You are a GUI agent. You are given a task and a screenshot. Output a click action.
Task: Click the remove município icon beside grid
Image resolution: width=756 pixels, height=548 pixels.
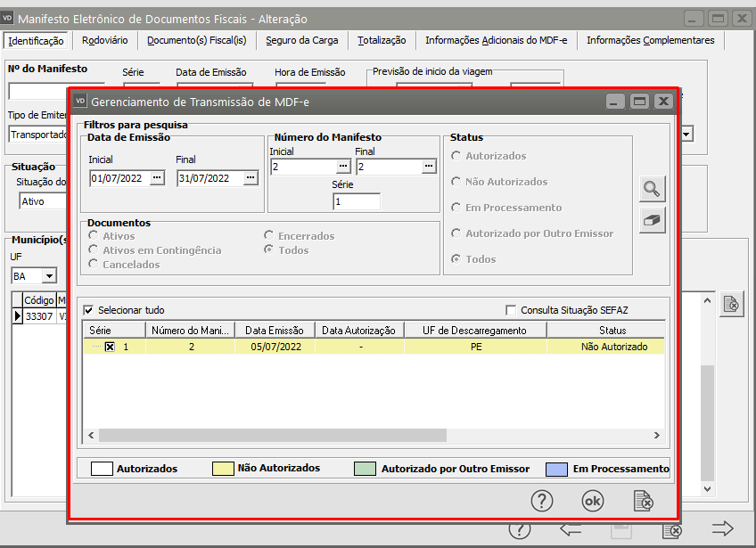pyautogui.click(x=730, y=304)
